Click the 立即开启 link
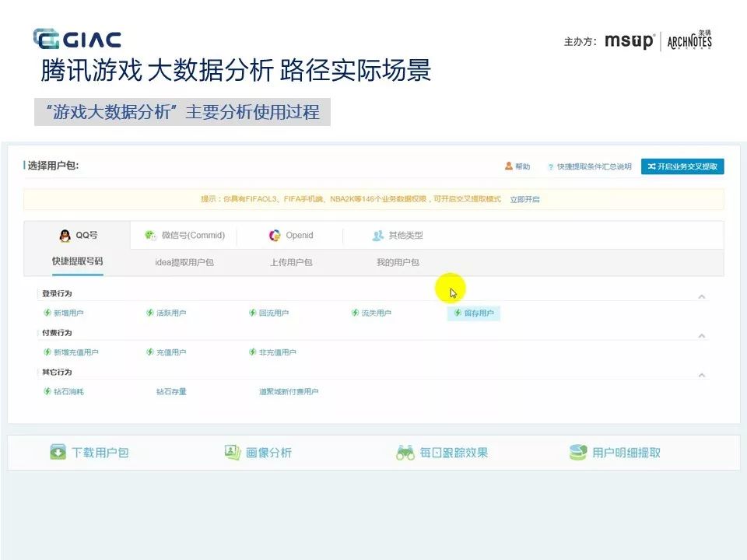 coord(524,200)
